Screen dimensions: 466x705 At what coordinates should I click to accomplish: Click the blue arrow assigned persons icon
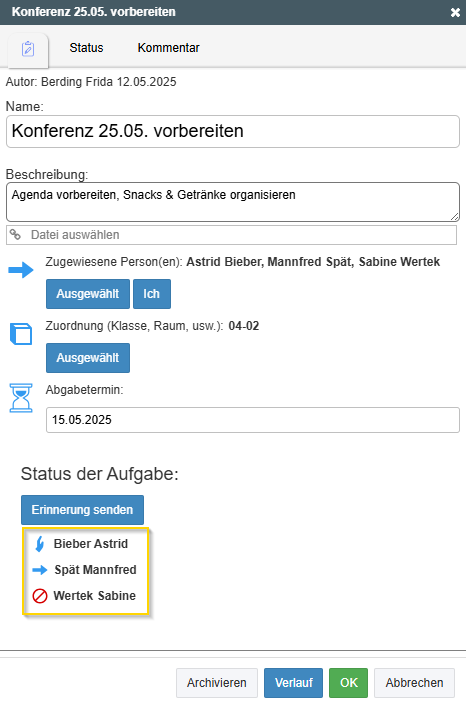(x=21, y=270)
